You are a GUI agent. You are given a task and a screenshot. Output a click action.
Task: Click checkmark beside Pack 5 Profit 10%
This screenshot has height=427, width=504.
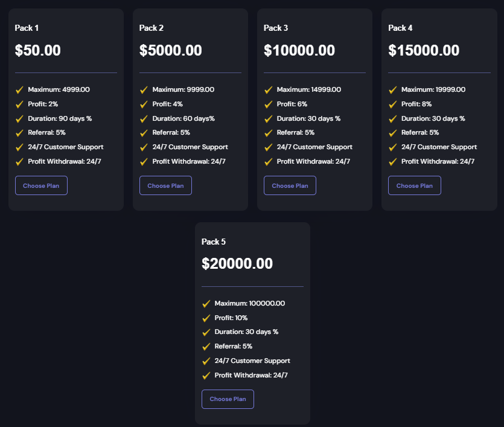coord(206,318)
